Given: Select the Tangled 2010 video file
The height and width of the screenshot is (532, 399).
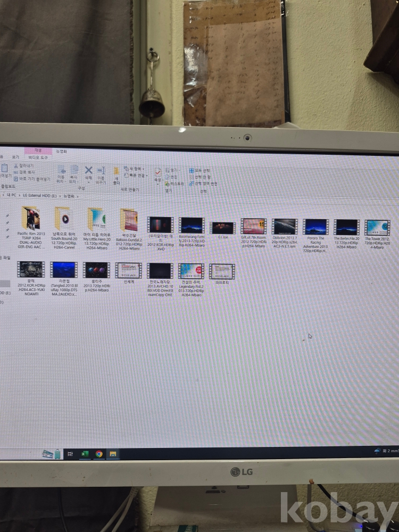Looking at the screenshot, I should click(64, 270).
